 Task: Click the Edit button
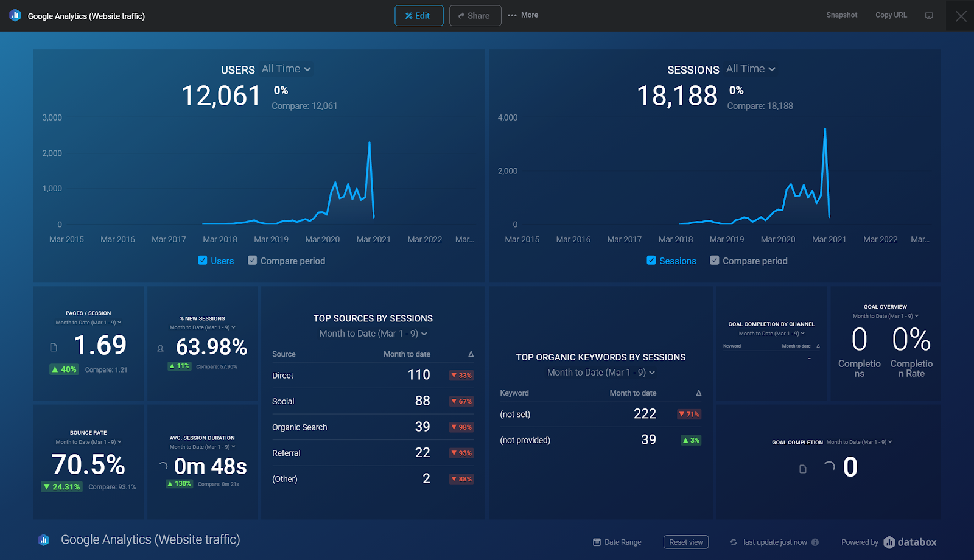[419, 16]
